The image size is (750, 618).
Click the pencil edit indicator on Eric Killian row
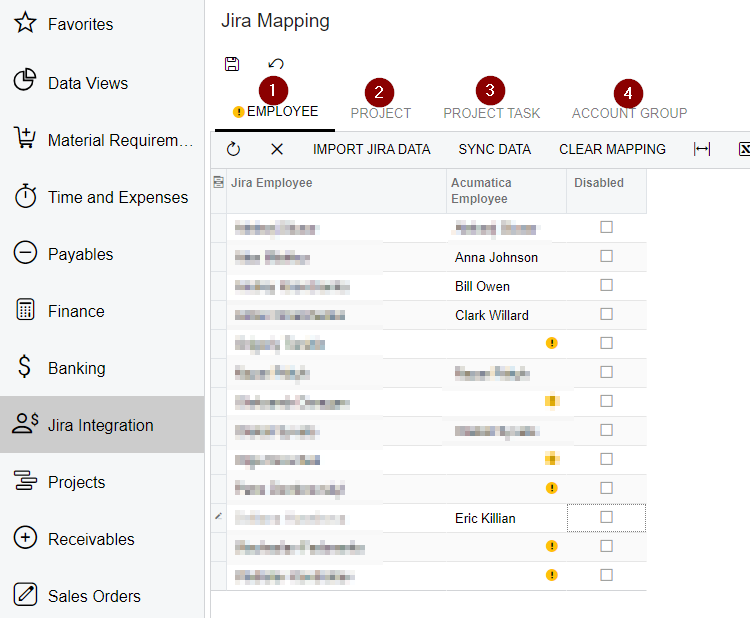point(219,516)
